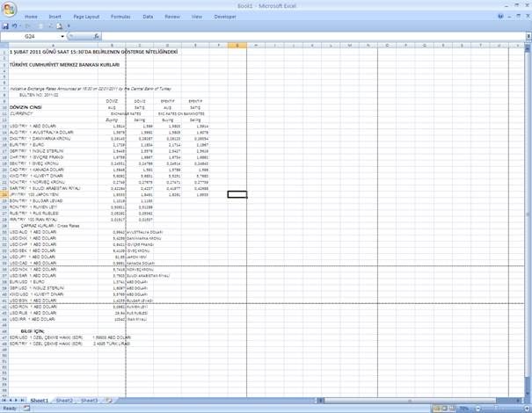Switch to Page Layout view button
The image size is (532, 413).
pyautogui.click(x=444, y=409)
